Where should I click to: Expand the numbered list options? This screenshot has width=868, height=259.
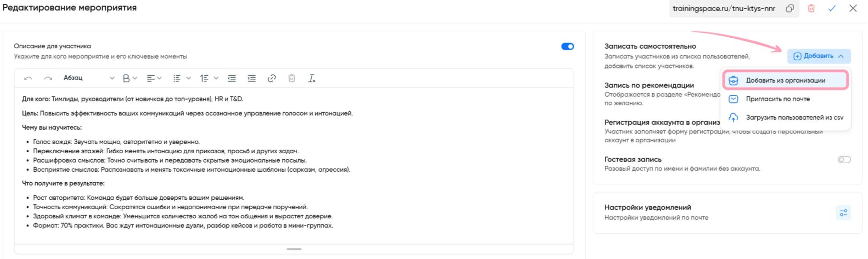point(209,78)
